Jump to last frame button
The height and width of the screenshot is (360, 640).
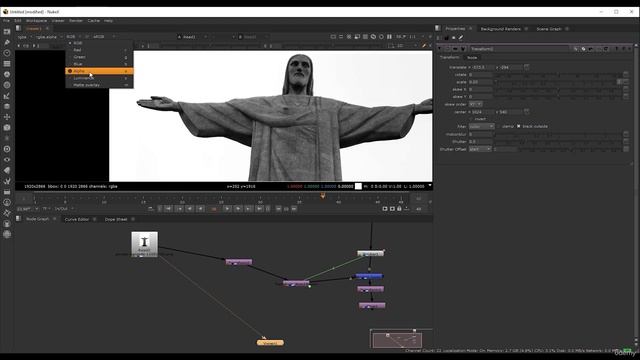(x=259, y=209)
